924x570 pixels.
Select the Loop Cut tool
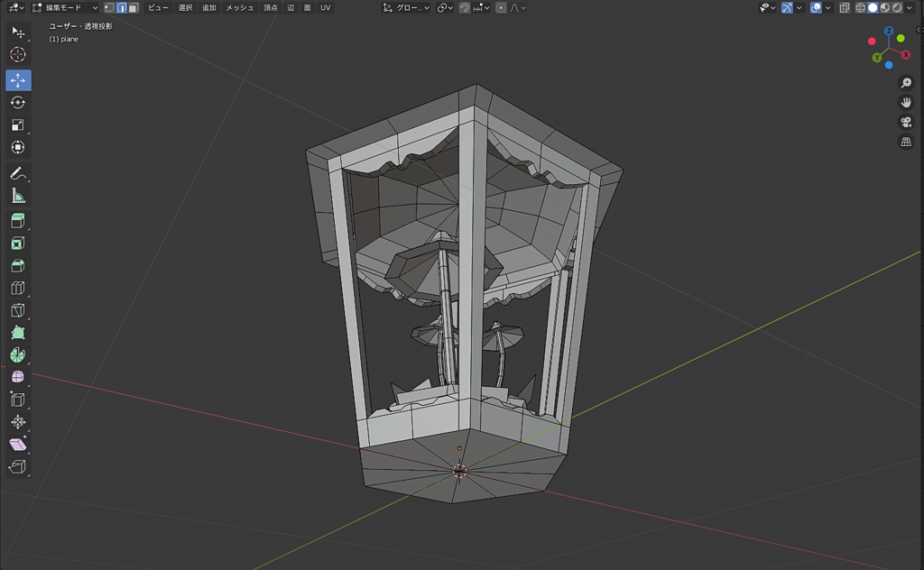(18, 288)
